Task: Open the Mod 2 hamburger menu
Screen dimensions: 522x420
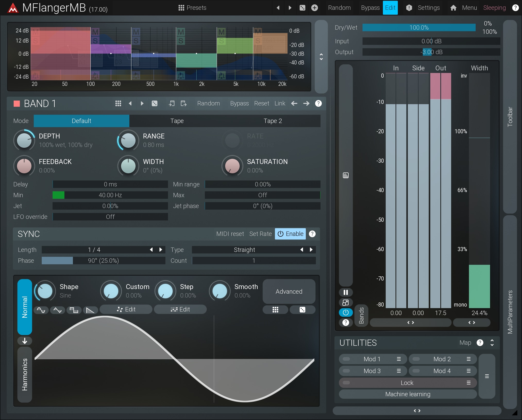Action: tap(468, 359)
